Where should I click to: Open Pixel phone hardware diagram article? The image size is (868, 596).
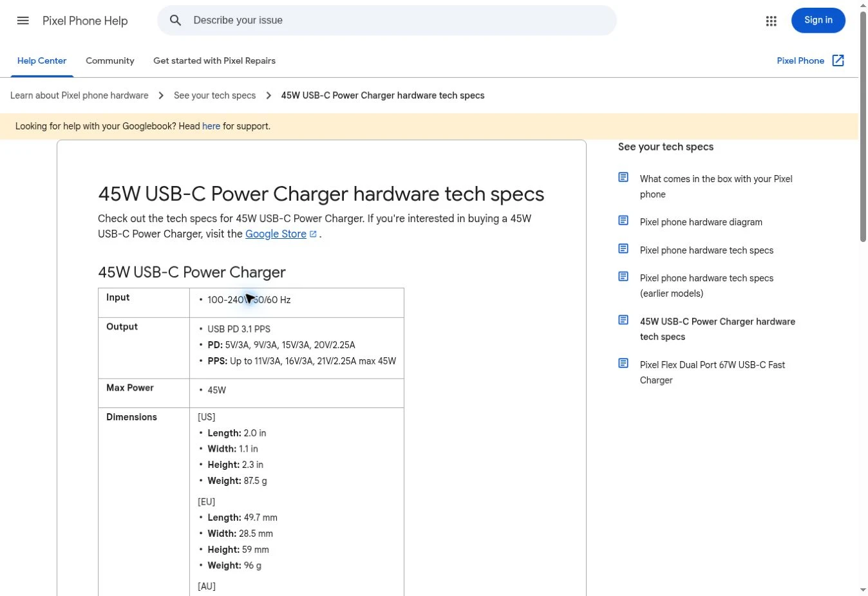(701, 222)
